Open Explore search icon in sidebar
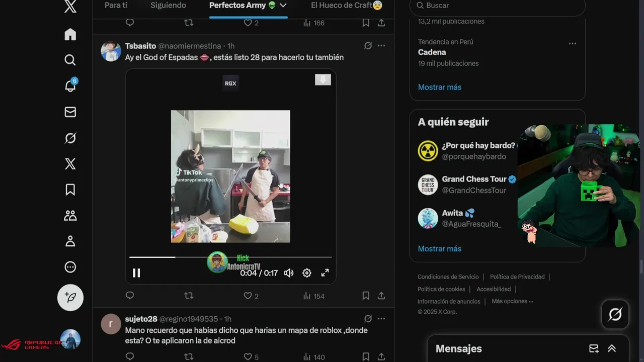The height and width of the screenshot is (362, 644). [x=70, y=60]
